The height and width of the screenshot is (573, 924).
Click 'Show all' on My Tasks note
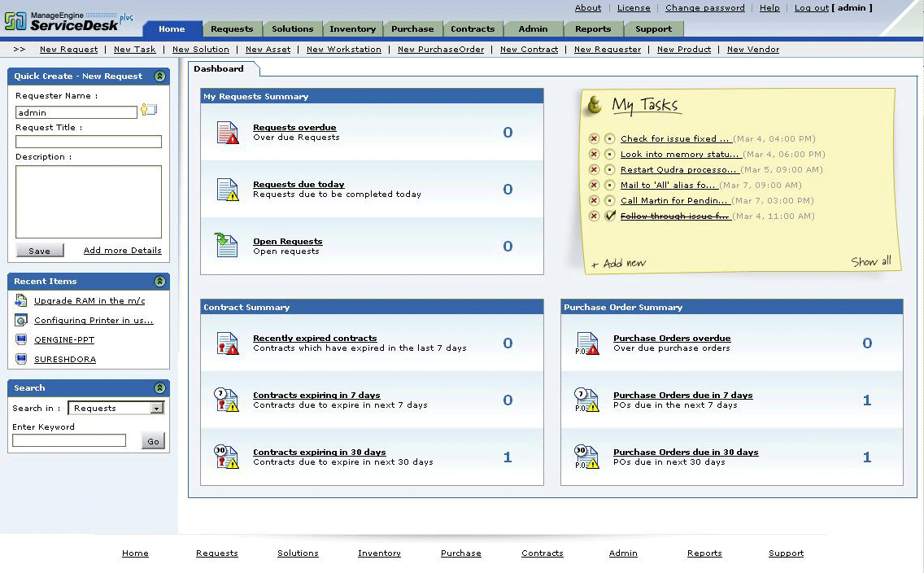pos(871,261)
